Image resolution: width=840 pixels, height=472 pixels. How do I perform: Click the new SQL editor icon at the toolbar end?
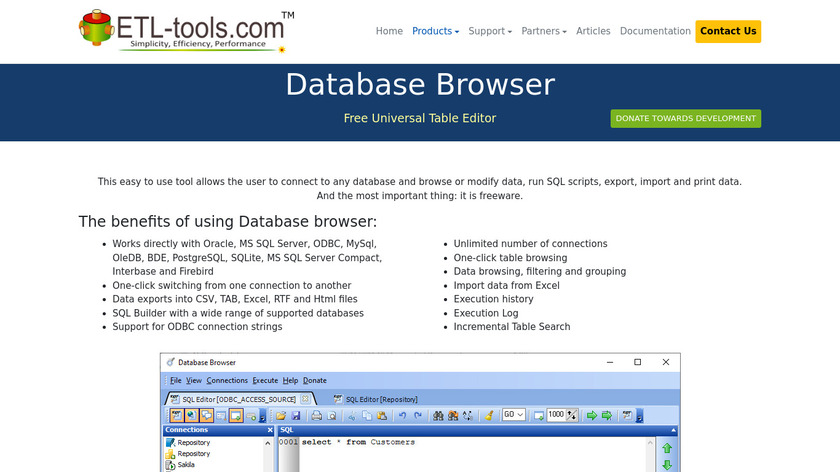click(627, 415)
